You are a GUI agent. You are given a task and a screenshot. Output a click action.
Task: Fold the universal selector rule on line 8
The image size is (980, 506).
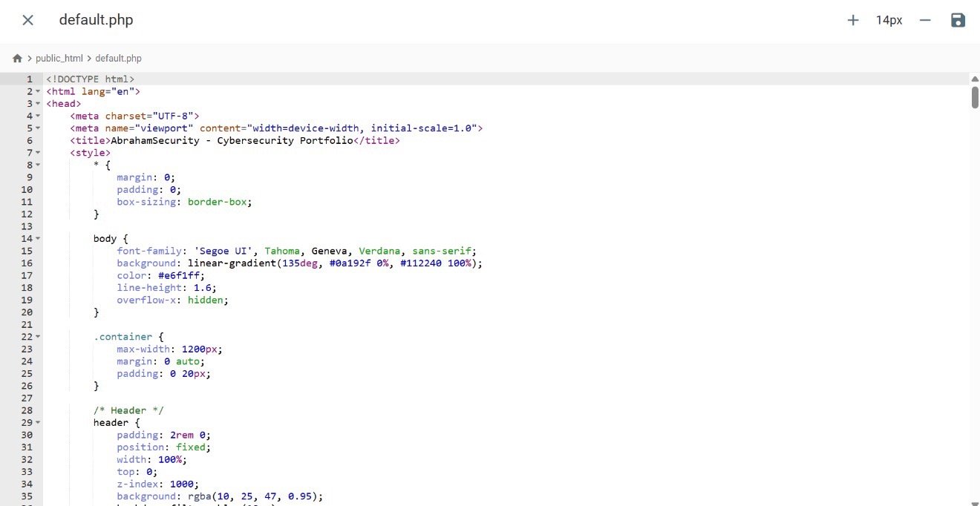coord(38,165)
